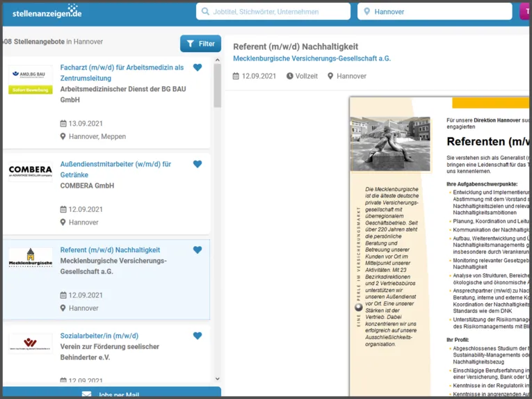Click the AMD BG BAU company logo
Screen dimensions: 532x399
pos(31,74)
